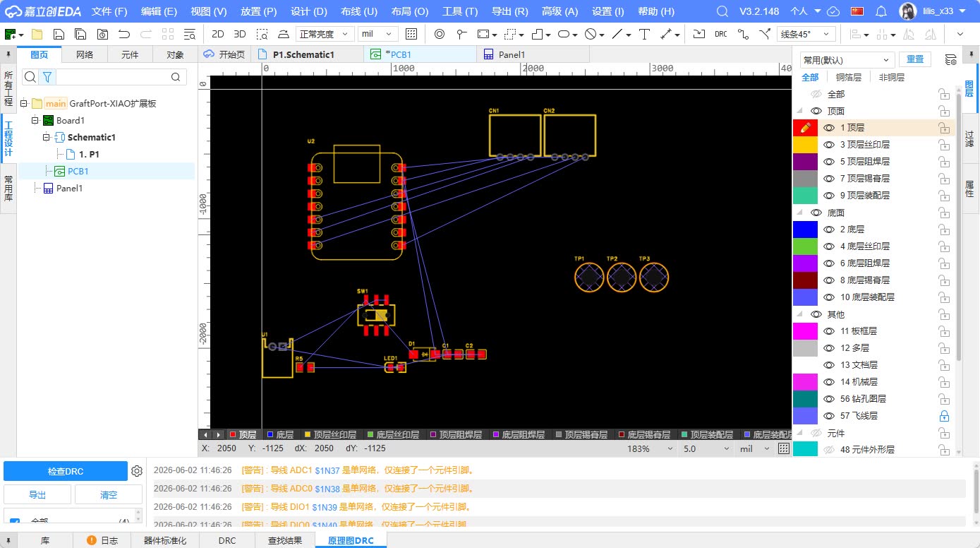Toggle lock on 57 飞线层
The image size is (980, 548).
(x=943, y=416)
